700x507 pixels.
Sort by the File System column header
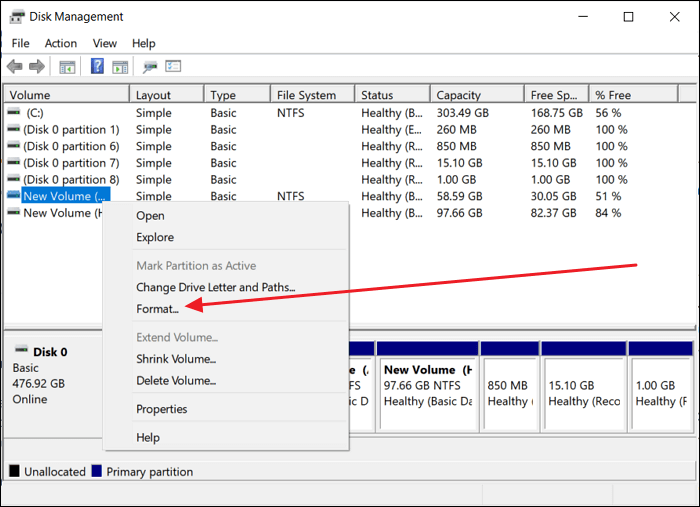click(313, 95)
